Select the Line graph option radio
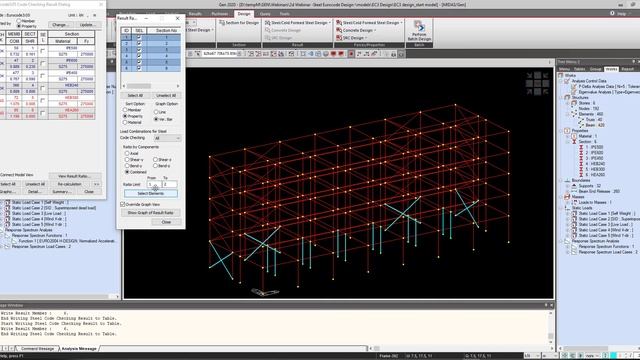The height and width of the screenshot is (360, 640). point(156,112)
